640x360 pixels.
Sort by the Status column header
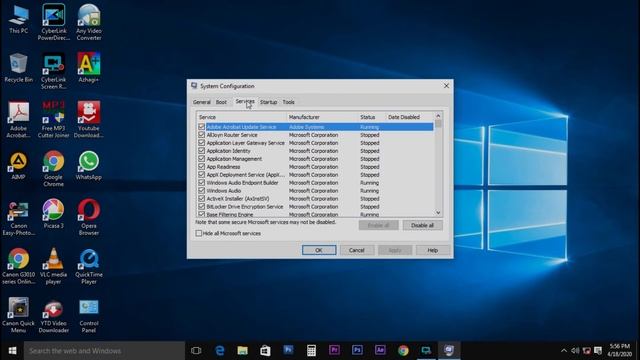pyautogui.click(x=372, y=117)
